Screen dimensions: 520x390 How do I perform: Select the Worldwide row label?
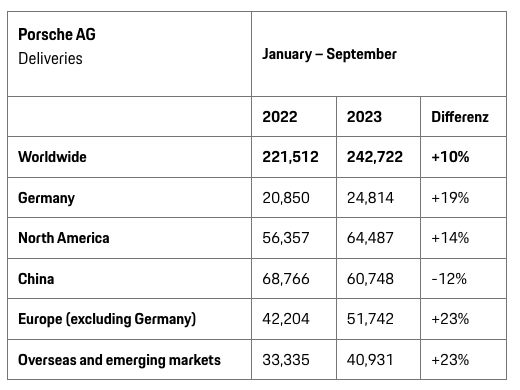(x=52, y=157)
